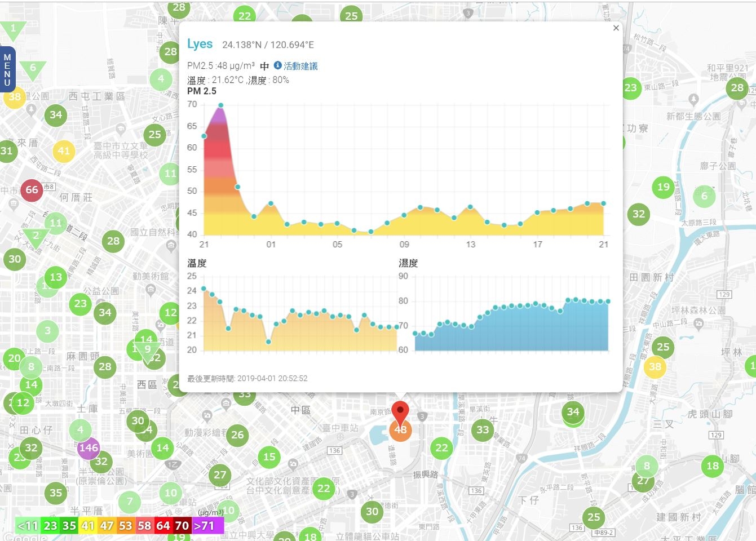This screenshot has width=756, height=541.
Task: Click yellow map marker 41 near 文華高級中等學校
Action: coord(64,151)
